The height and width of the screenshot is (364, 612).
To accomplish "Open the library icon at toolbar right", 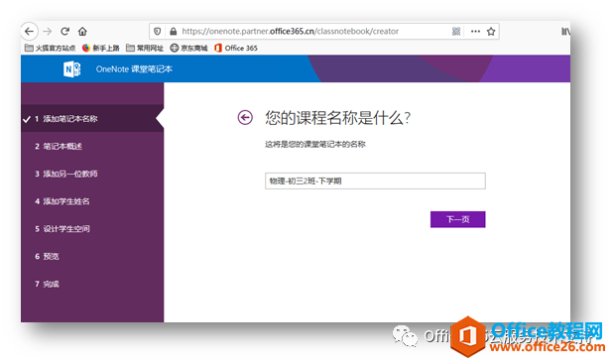I will coord(565,31).
